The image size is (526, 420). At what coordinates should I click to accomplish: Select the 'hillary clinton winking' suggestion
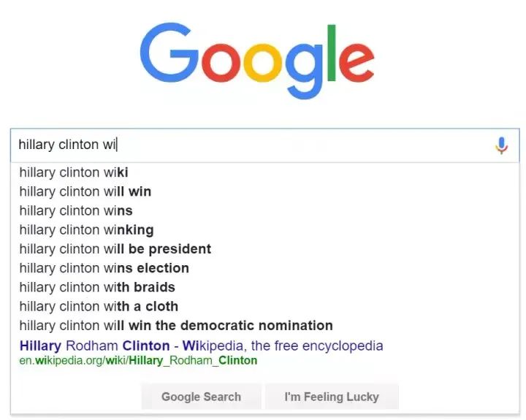click(x=86, y=230)
